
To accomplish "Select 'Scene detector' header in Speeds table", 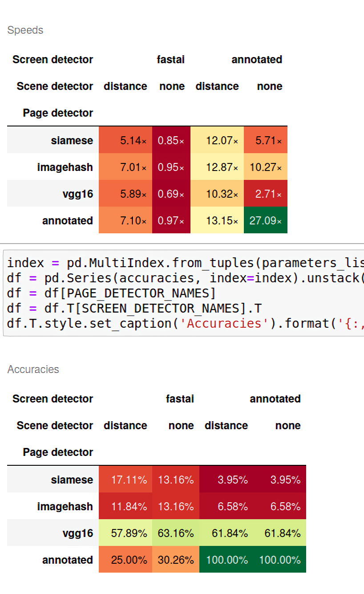I will click(55, 86).
